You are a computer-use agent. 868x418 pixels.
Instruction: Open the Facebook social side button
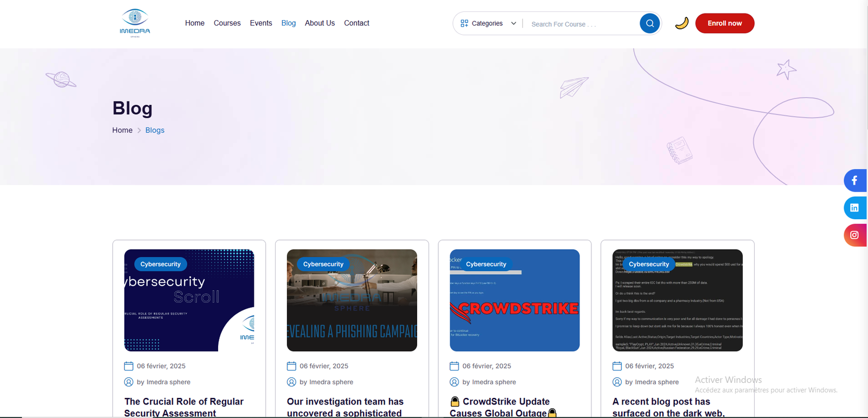(x=854, y=181)
